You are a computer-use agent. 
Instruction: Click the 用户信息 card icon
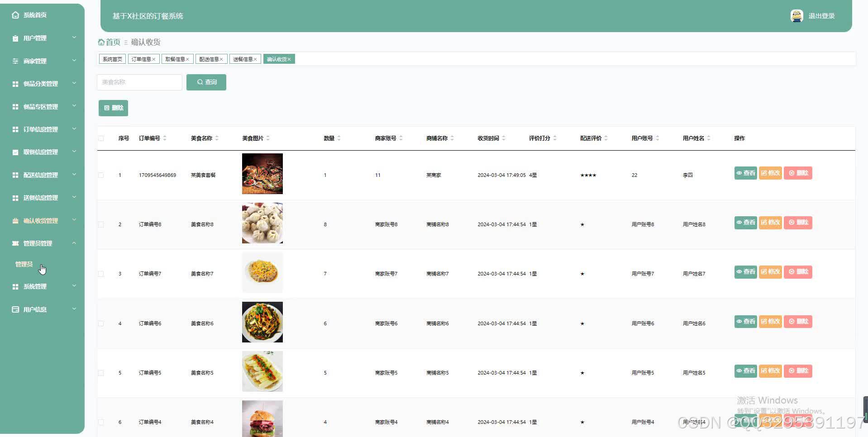(x=15, y=309)
